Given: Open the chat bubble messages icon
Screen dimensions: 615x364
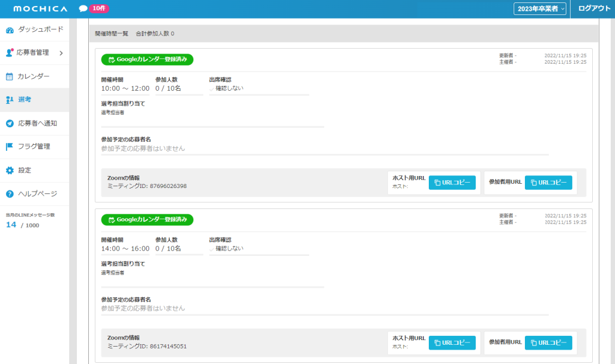Looking at the screenshot, I should [x=83, y=9].
